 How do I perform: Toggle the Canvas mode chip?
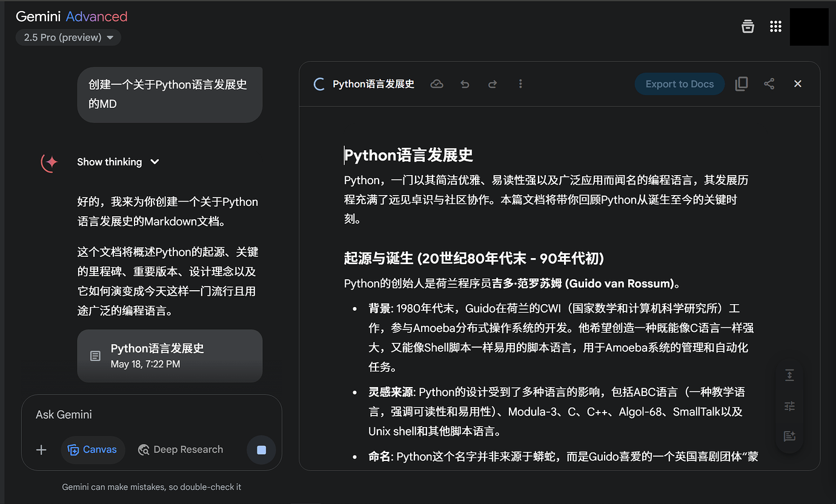[93, 449]
